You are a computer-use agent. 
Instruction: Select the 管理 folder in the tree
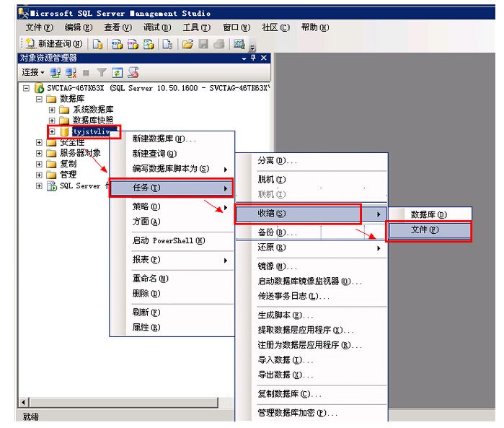[x=68, y=175]
